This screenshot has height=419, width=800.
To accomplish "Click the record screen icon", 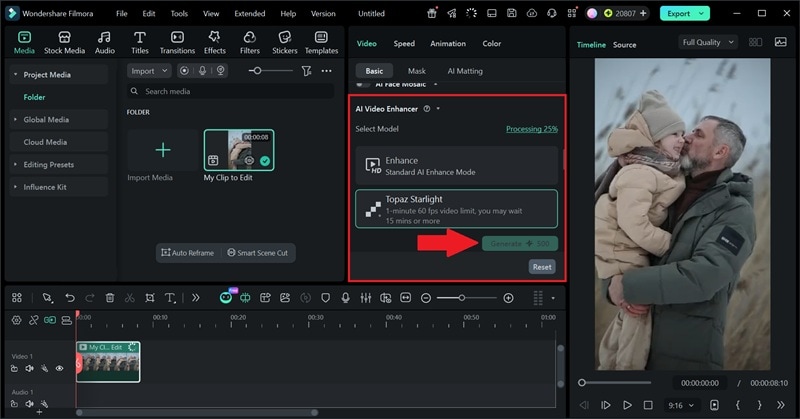I will tap(184, 71).
